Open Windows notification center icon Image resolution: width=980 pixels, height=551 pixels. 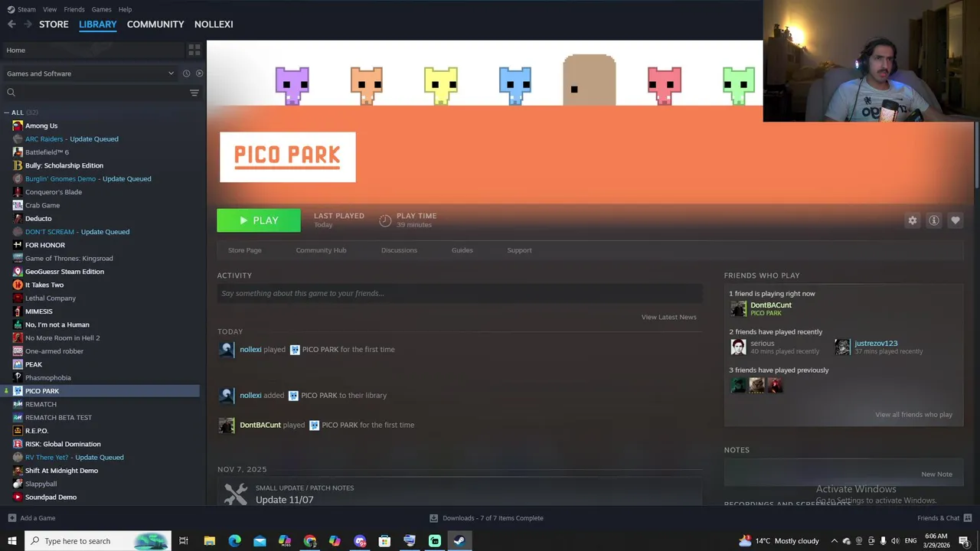point(964,541)
